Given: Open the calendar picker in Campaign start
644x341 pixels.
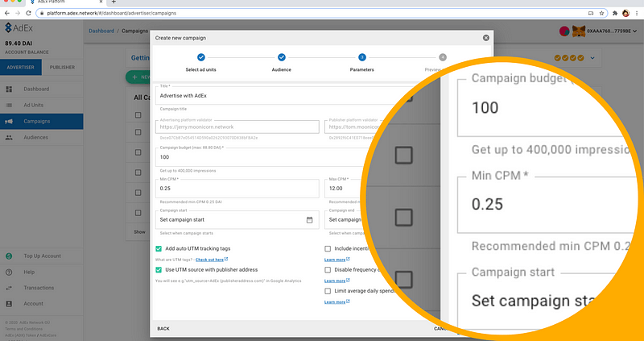Looking at the screenshot, I should (309, 220).
